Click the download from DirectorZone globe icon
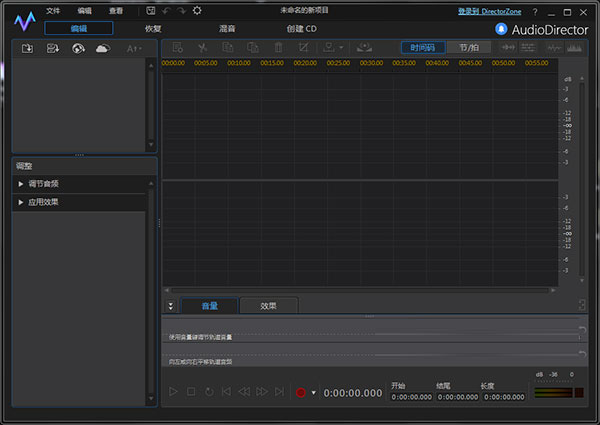 pyautogui.click(x=78, y=49)
